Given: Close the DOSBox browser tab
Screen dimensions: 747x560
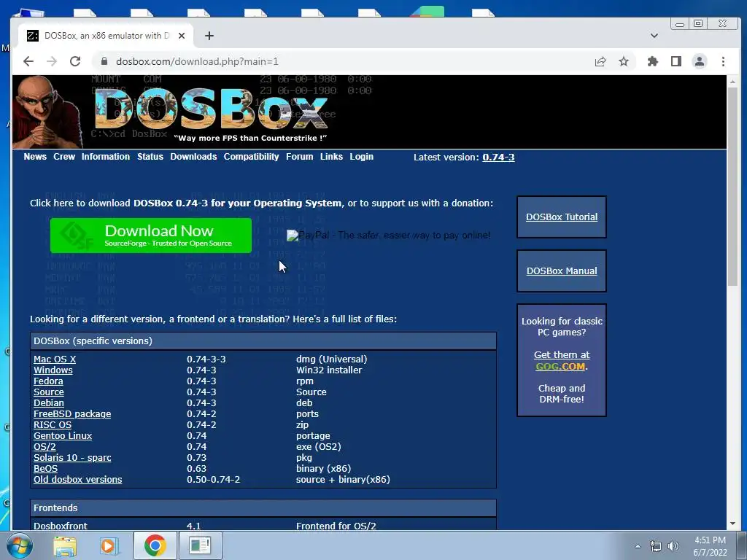Looking at the screenshot, I should 182,36.
